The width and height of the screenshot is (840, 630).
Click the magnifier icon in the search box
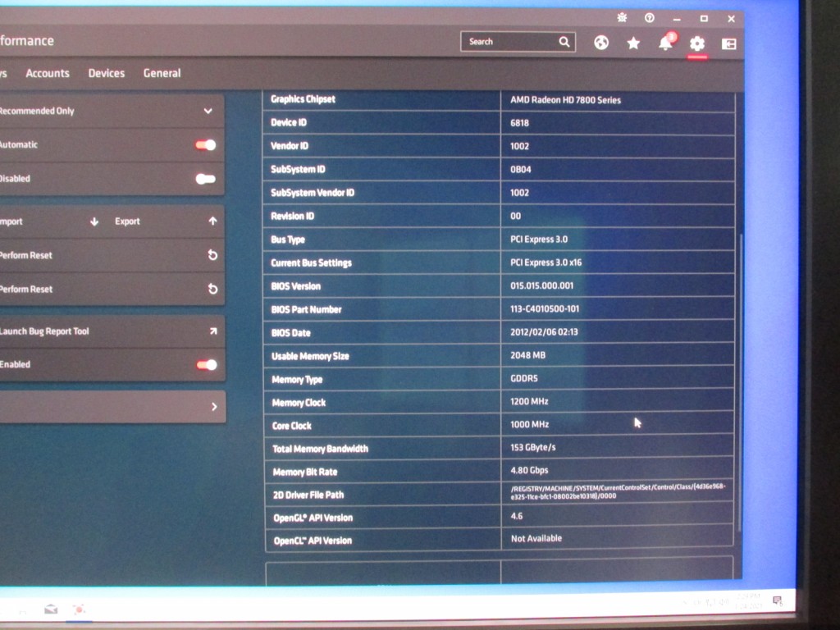click(564, 42)
